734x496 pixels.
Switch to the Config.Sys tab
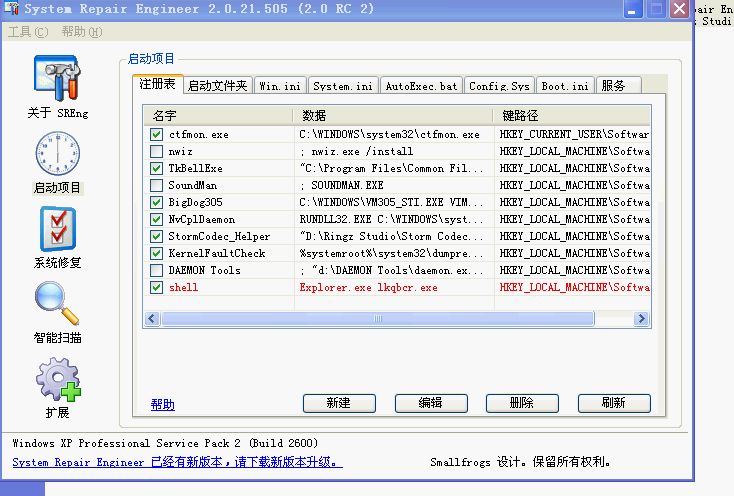[x=499, y=86]
